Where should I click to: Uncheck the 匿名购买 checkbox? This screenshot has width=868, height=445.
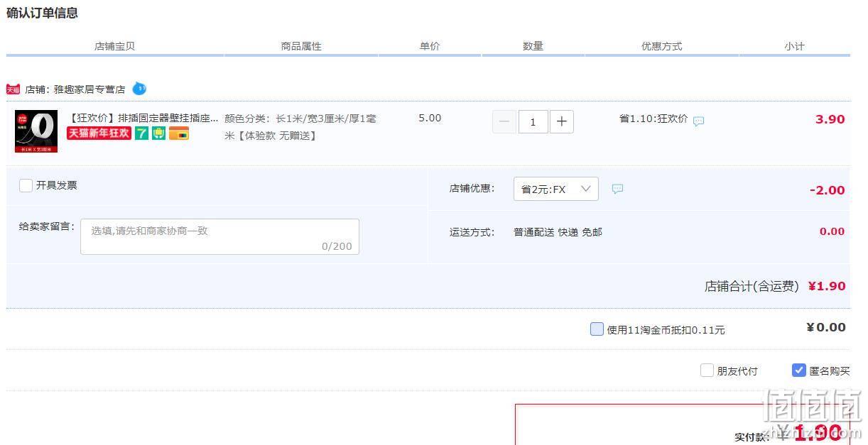click(x=799, y=370)
